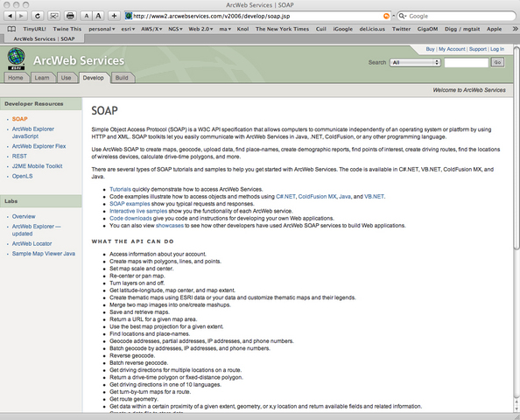This screenshot has height=420, width=520.
Task: Switch to the Home tab
Action: coord(16,78)
